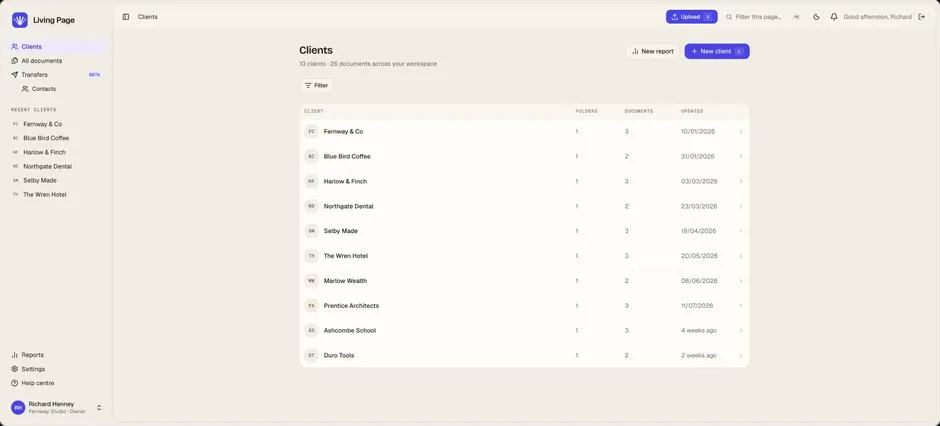Expand the Wren Hotel row chevron

pyautogui.click(x=740, y=256)
